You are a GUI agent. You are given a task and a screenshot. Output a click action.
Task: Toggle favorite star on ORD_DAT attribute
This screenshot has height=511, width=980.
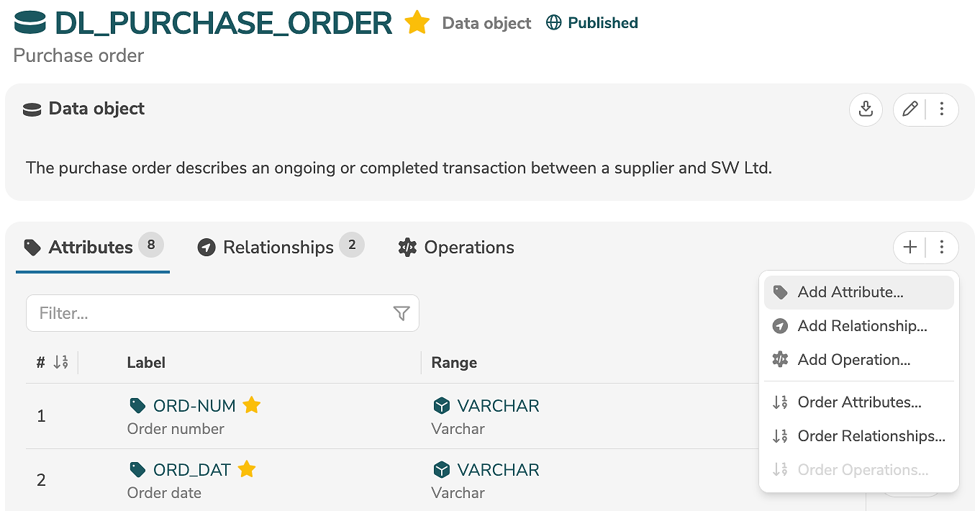247,469
